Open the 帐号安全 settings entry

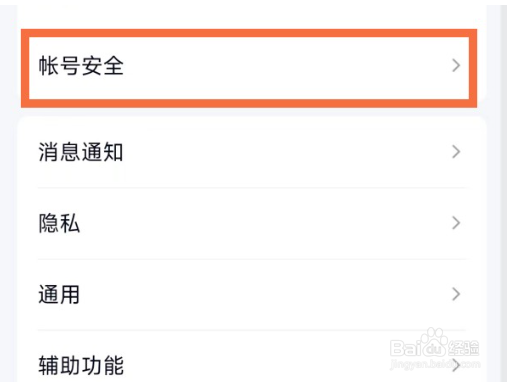point(249,68)
